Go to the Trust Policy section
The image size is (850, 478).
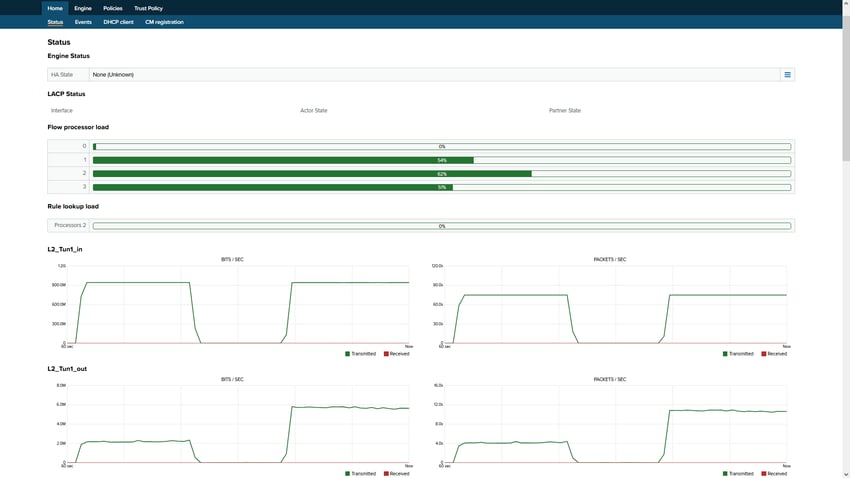tap(148, 8)
